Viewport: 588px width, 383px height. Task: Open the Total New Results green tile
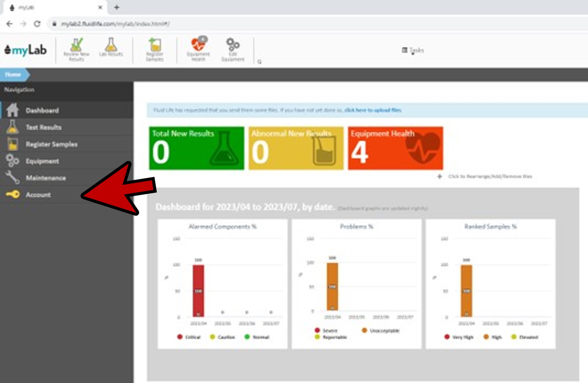coord(196,148)
